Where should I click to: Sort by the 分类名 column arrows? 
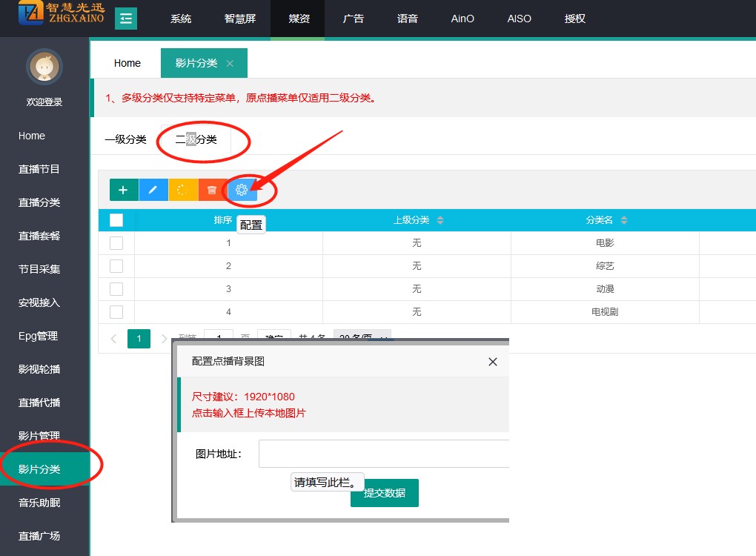[x=624, y=220]
